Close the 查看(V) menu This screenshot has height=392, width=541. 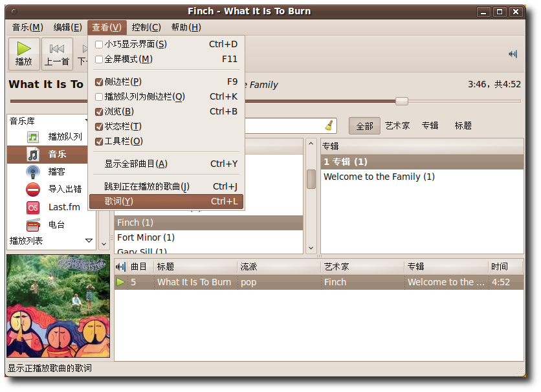pos(107,27)
